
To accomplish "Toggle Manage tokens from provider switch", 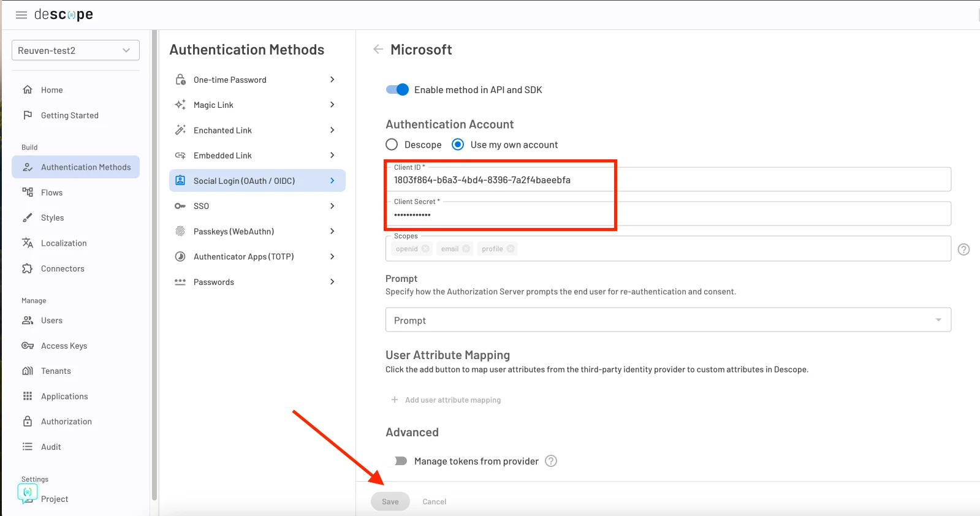I will click(x=397, y=461).
